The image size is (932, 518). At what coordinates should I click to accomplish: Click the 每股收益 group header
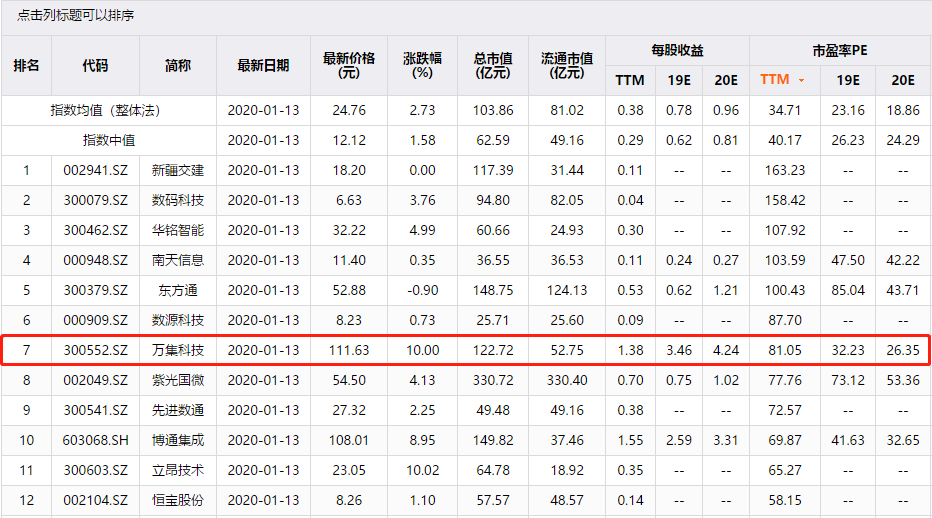677,51
